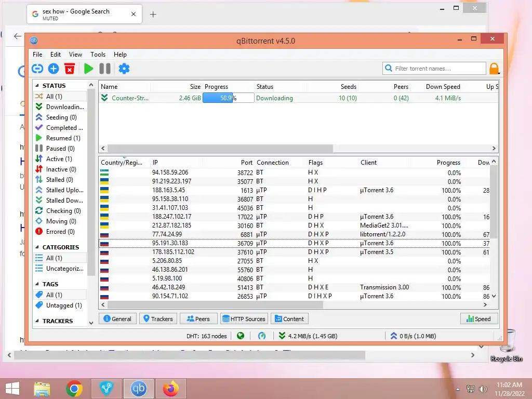Select the Completed status filter
Screen dimensions: 532x399
(x=60, y=128)
